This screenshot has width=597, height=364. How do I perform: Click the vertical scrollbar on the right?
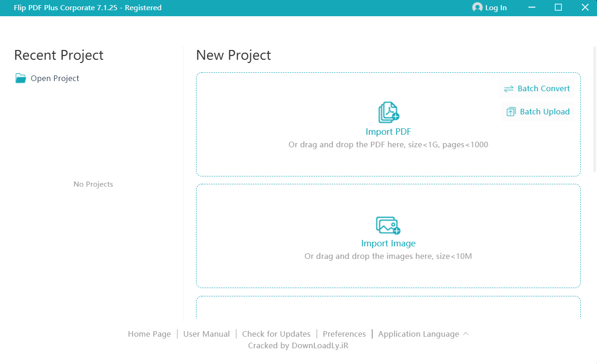(595, 109)
